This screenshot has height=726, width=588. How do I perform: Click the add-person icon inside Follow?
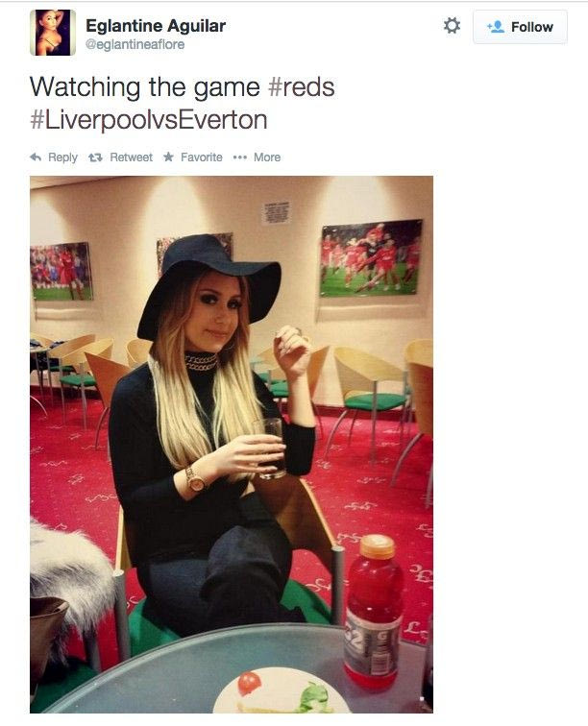click(x=496, y=27)
